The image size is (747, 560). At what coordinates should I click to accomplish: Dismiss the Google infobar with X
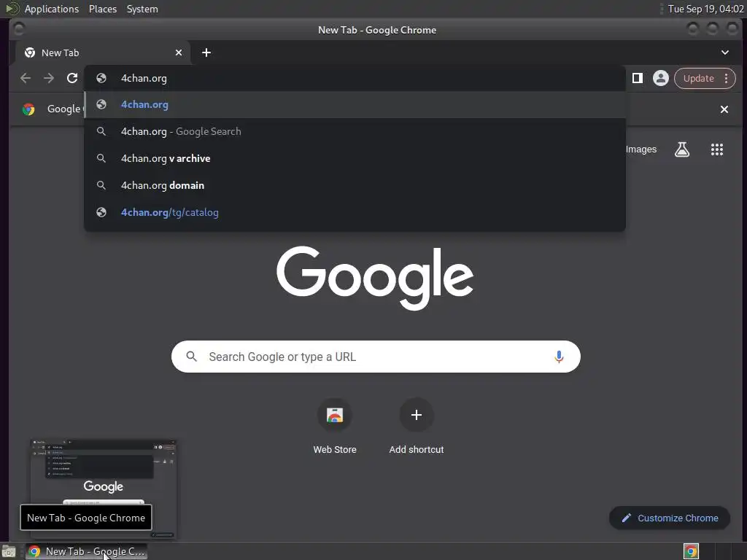click(724, 109)
